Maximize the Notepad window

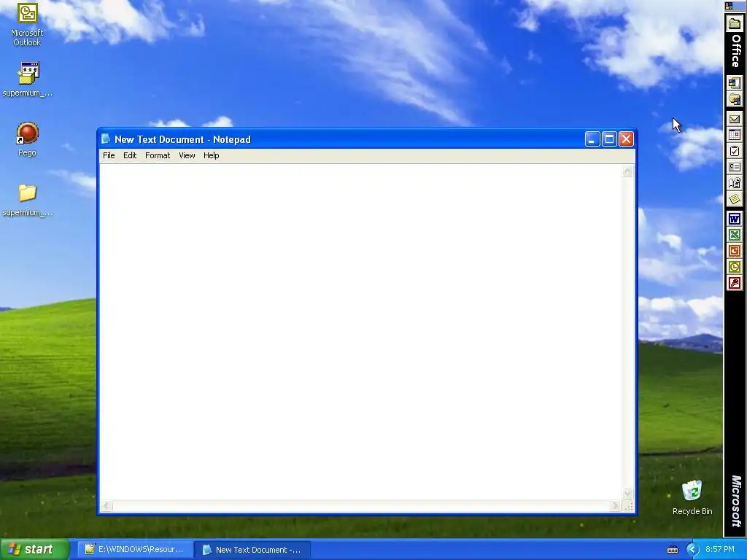coord(609,139)
